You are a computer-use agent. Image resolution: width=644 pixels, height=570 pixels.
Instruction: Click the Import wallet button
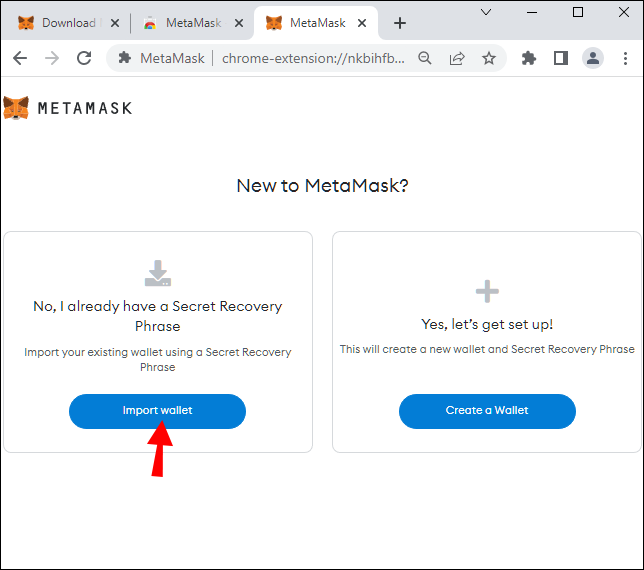157,411
